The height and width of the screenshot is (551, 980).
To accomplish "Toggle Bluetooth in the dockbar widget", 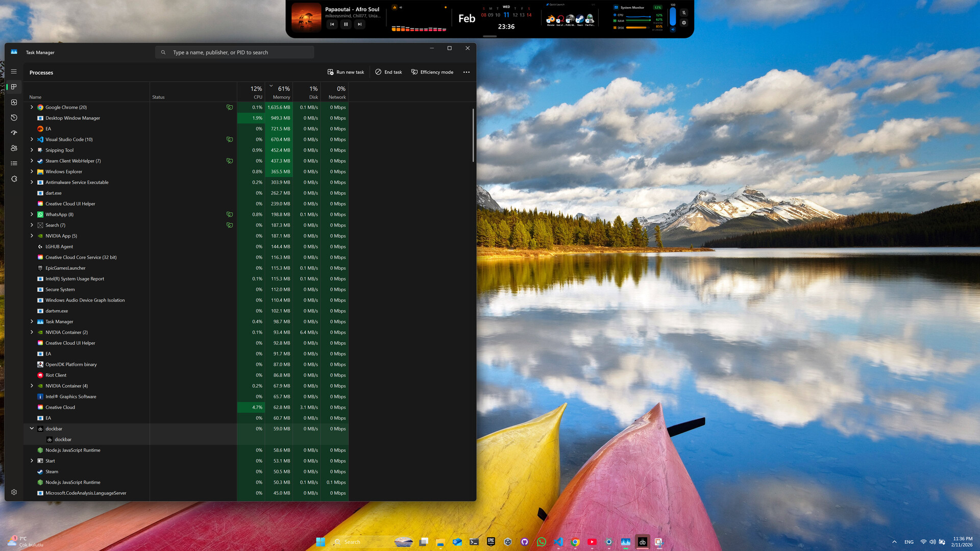I will 684,12.
